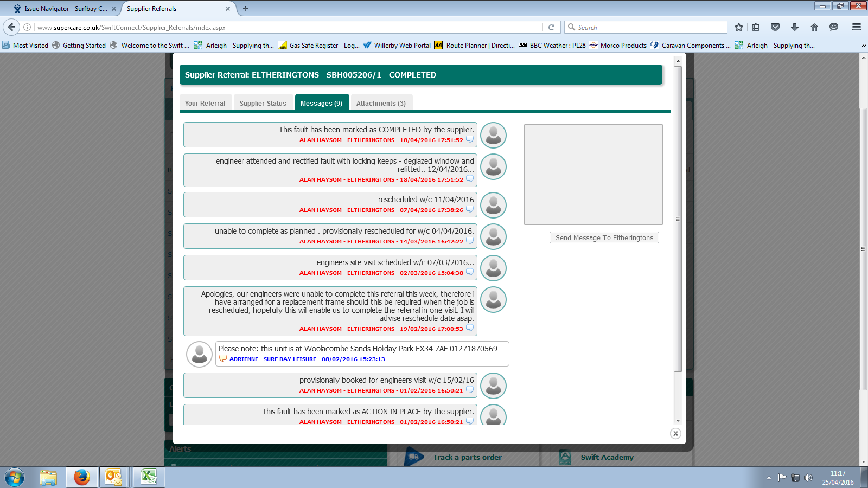Open the Supplier Status tab

click(x=263, y=103)
